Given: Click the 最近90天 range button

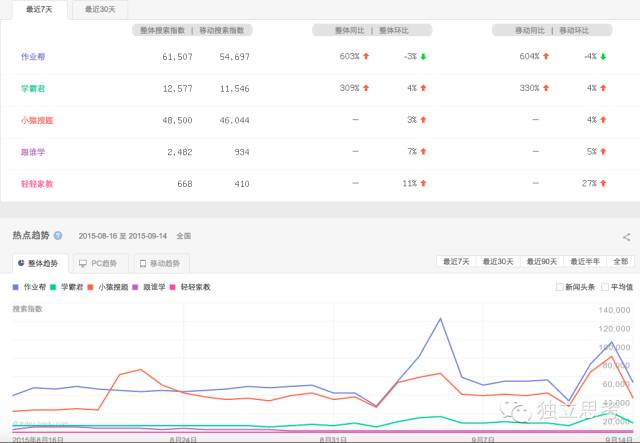Looking at the screenshot, I should [541, 262].
